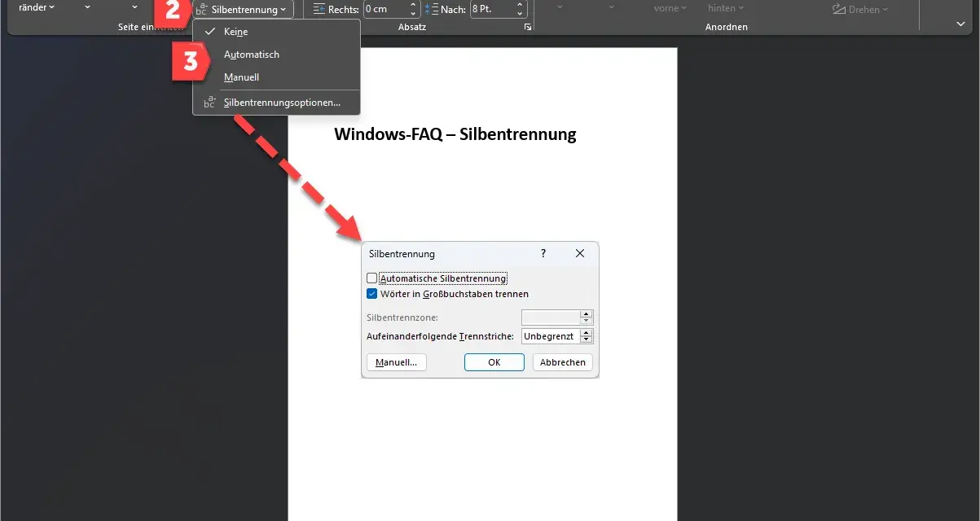Click the Silbentrennzone spinner arrows

pos(587,317)
